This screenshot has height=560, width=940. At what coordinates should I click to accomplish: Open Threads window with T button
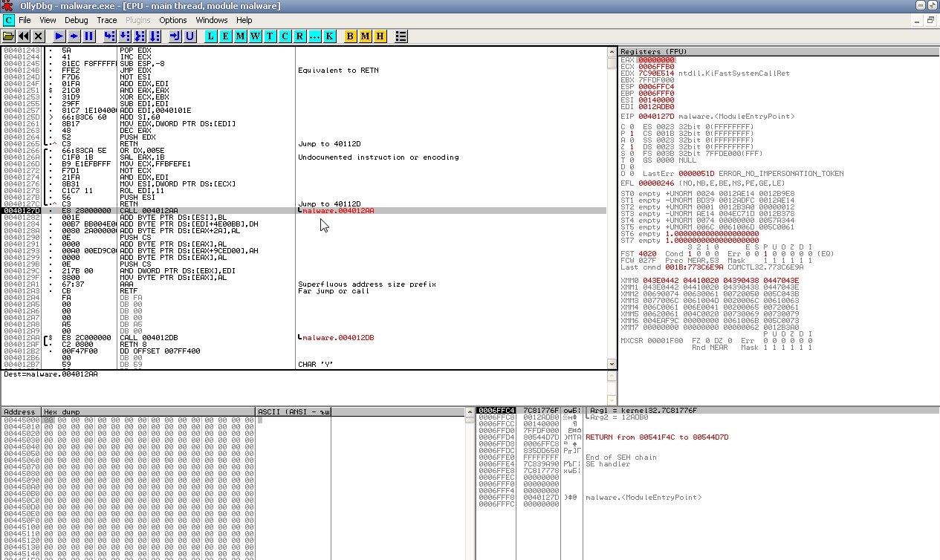coord(270,36)
